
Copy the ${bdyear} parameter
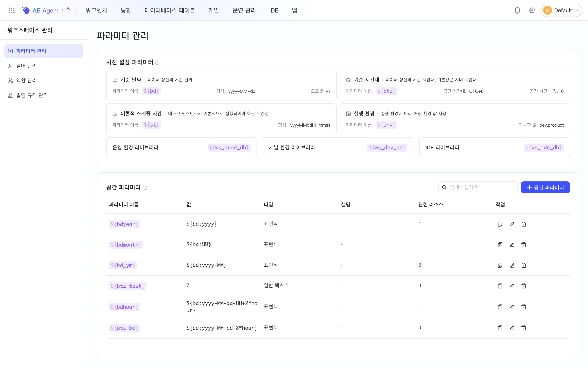click(500, 224)
